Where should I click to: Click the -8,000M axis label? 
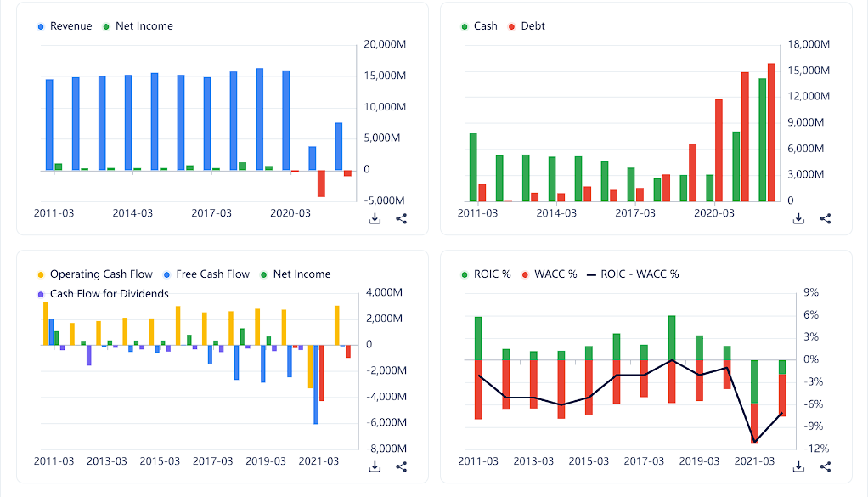pyautogui.click(x=386, y=449)
